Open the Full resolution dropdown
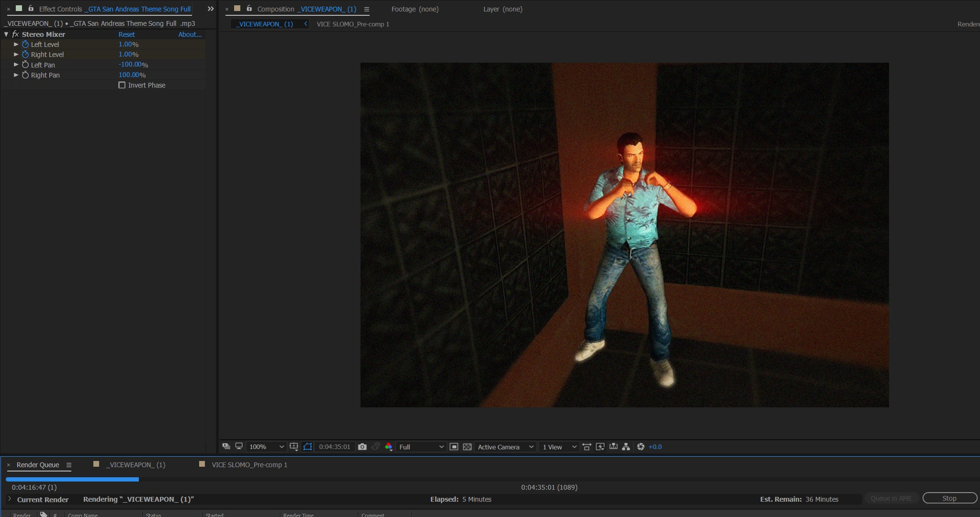 tap(421, 447)
